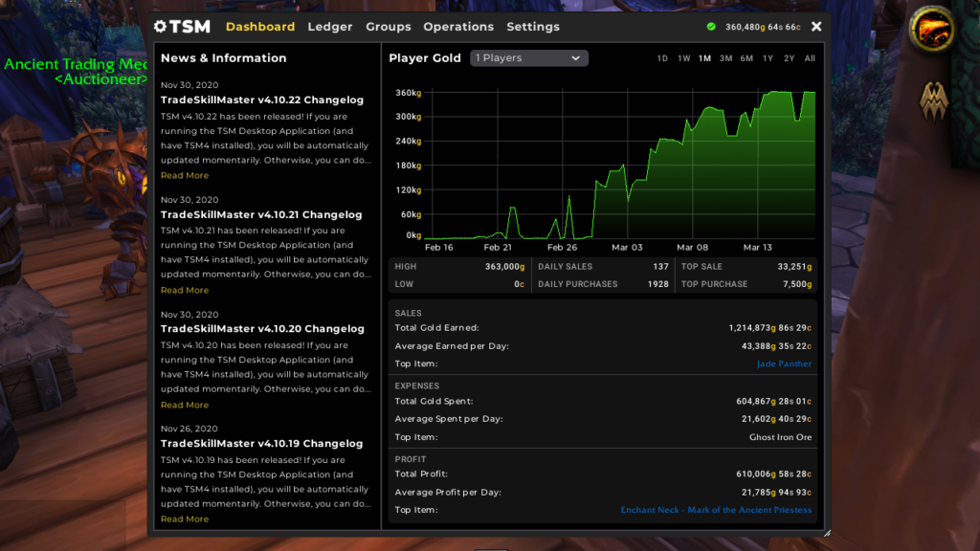Click the Feb 16 graph axis label
980x551 pixels.
(438, 248)
